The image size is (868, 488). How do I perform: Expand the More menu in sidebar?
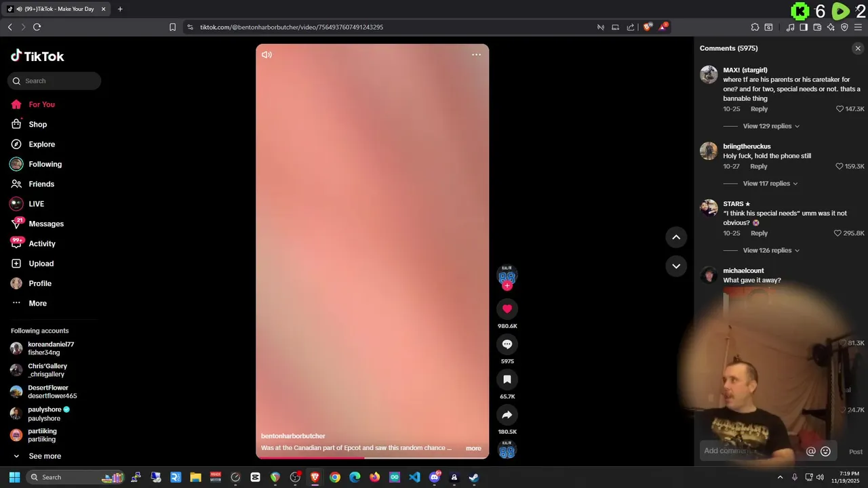tap(37, 303)
